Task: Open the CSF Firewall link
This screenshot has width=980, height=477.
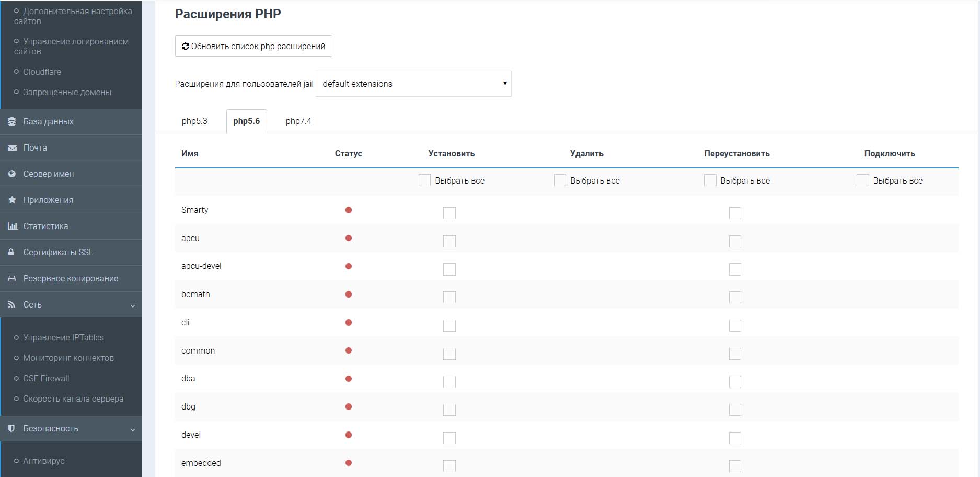Action: (46, 378)
